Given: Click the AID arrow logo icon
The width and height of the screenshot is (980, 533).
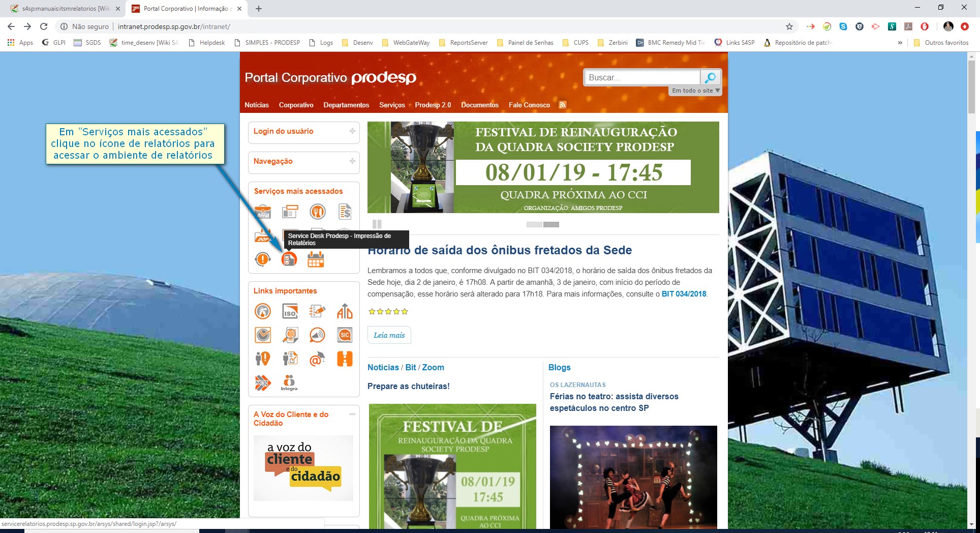Looking at the screenshot, I should coord(345,311).
